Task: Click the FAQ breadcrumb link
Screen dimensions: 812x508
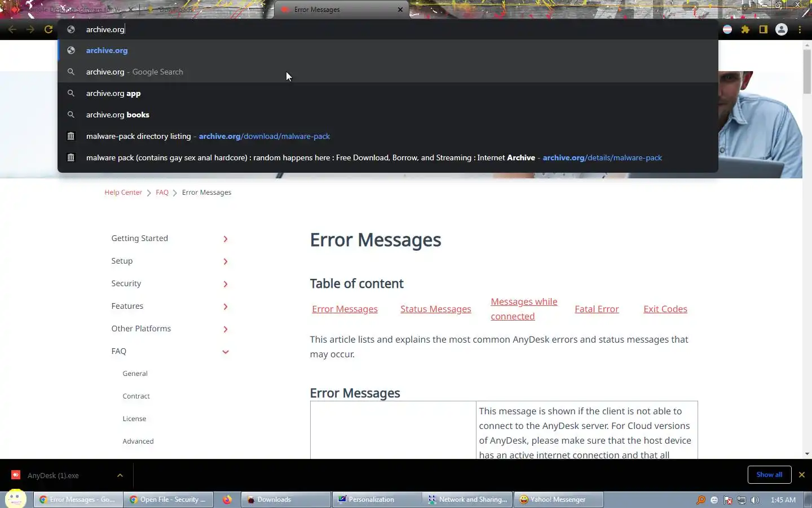Action: click(x=162, y=192)
